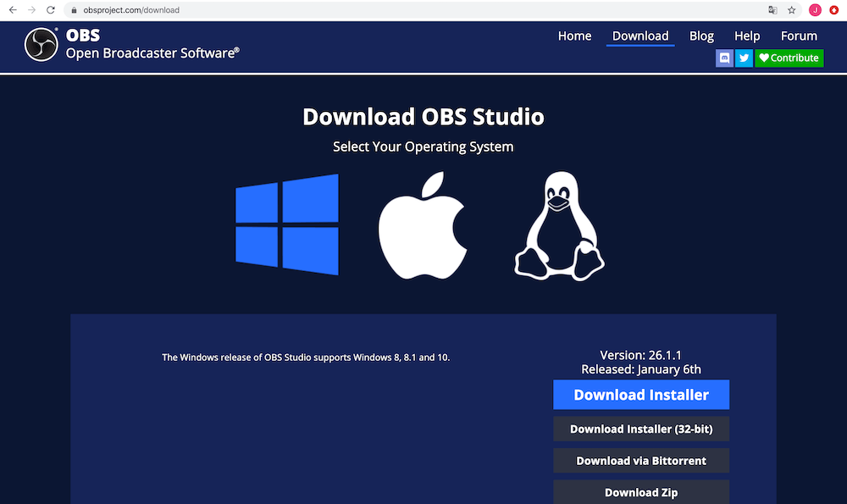The height and width of the screenshot is (504, 847).
Task: Open the OBS Discord link icon
Action: [x=724, y=58]
